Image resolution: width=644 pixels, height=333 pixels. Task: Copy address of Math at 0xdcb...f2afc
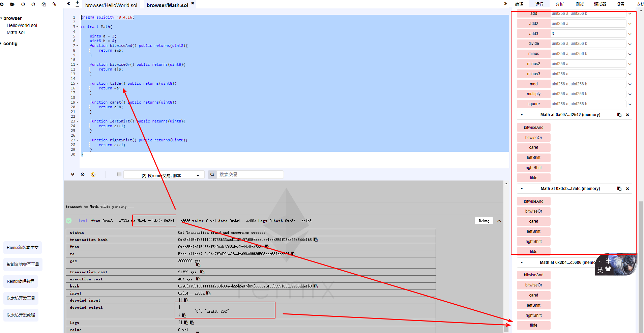point(619,189)
